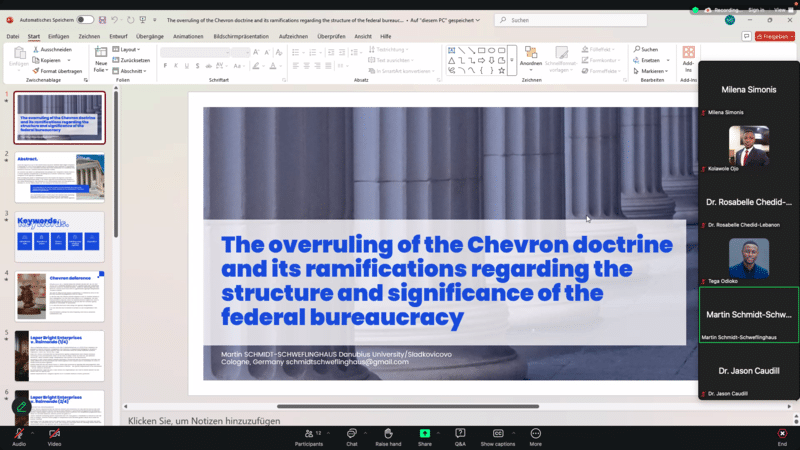
Task: Open the Markieren dropdown menu
Action: coord(653,71)
